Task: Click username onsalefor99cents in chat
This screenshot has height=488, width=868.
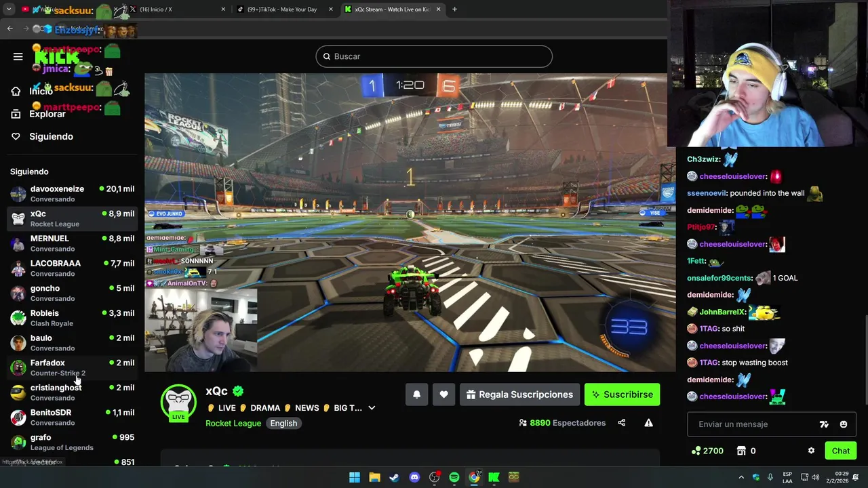Action: pos(719,278)
